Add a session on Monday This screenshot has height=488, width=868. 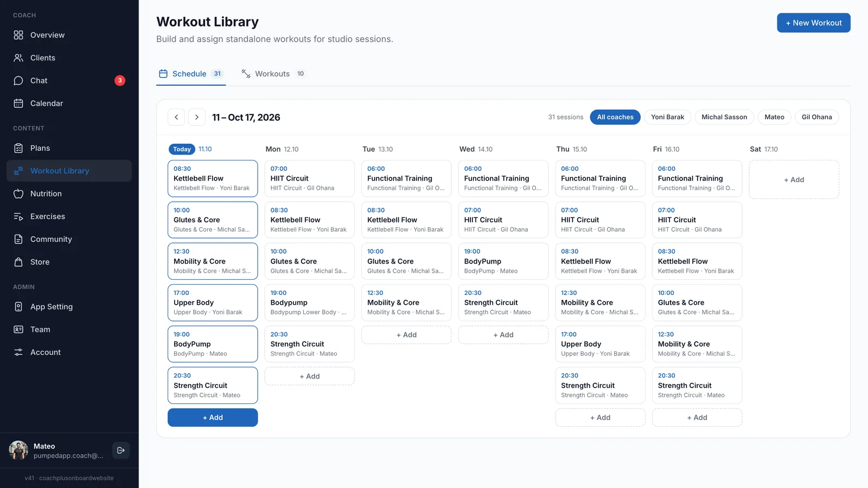(310, 376)
